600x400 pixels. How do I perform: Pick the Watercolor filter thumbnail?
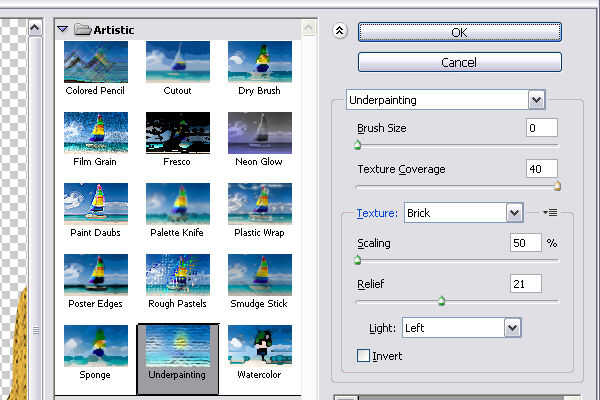260,346
